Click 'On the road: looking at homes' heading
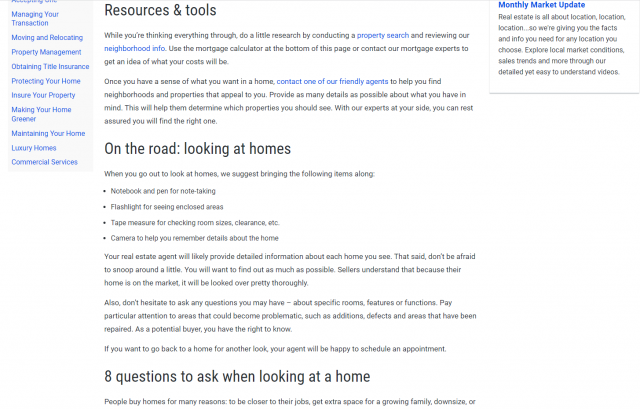Screen dimensions: 640x409 coord(197,149)
